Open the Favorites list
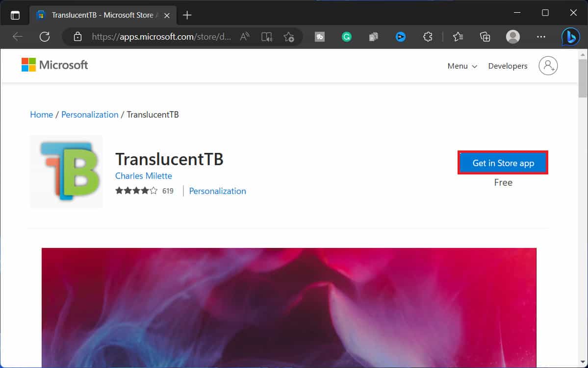The height and width of the screenshot is (368, 588). [458, 37]
